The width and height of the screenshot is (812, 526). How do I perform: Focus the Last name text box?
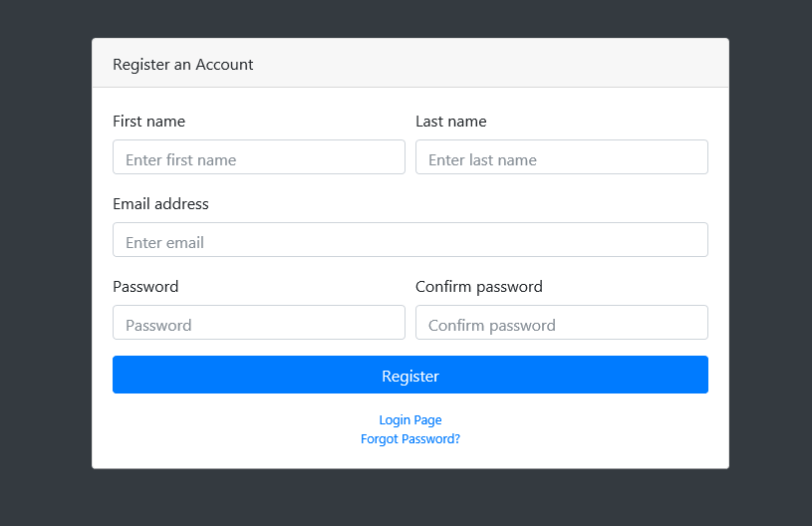coord(561,156)
